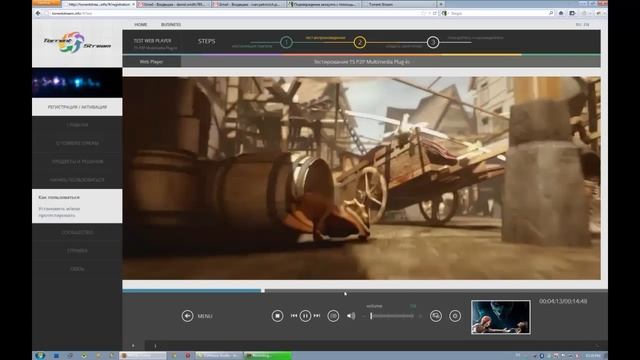The width and height of the screenshot is (640, 360).
Task: Open Регистрация / Активация sidebar item
Action: click(77, 107)
